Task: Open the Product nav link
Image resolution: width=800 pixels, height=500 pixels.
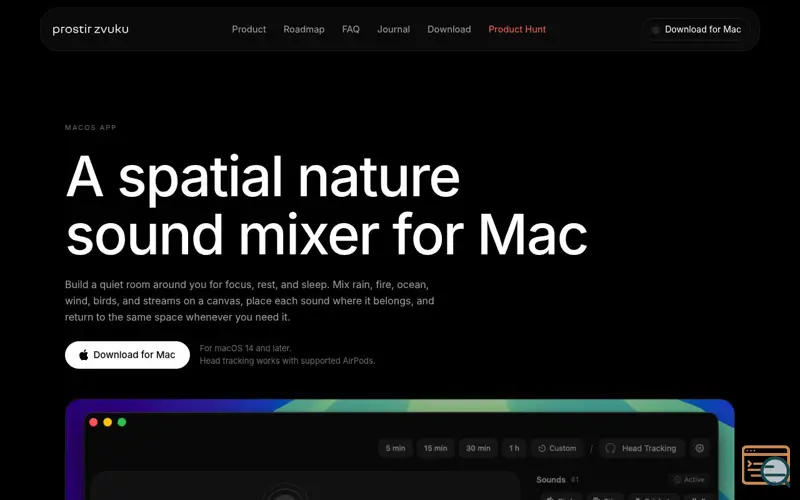Action: point(249,29)
